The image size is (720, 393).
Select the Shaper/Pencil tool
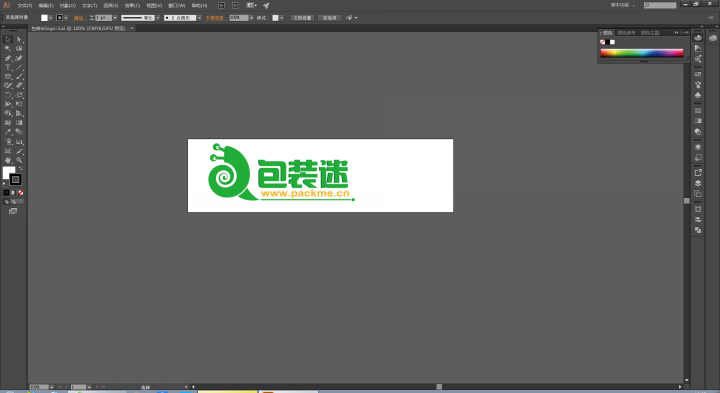(x=8, y=86)
